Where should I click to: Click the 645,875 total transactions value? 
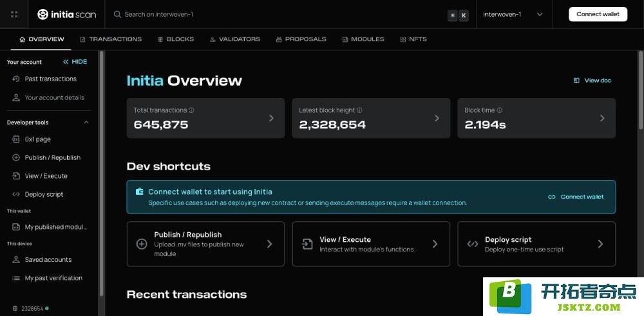coord(161,124)
